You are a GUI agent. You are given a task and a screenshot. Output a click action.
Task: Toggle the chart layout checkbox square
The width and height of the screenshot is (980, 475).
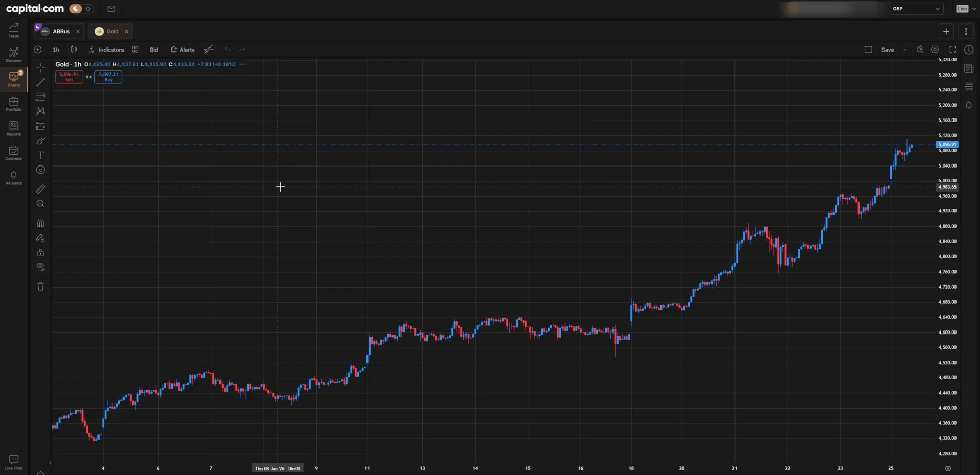pos(868,50)
